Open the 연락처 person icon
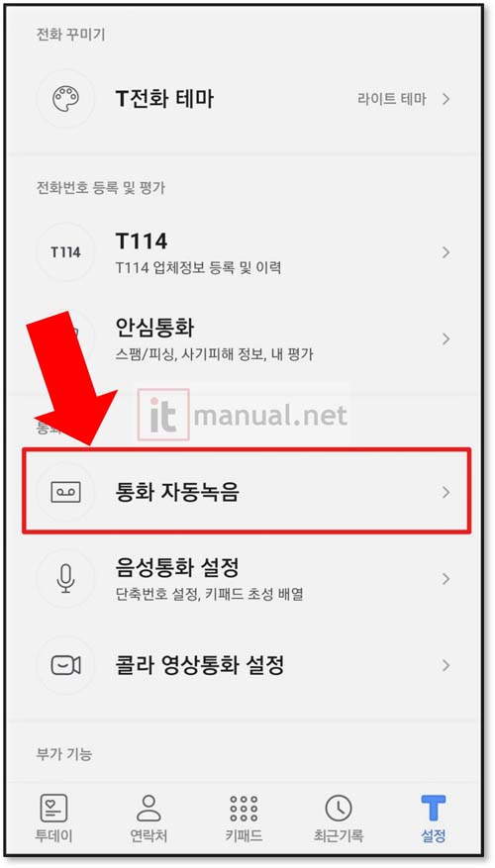 pyautogui.click(x=148, y=809)
